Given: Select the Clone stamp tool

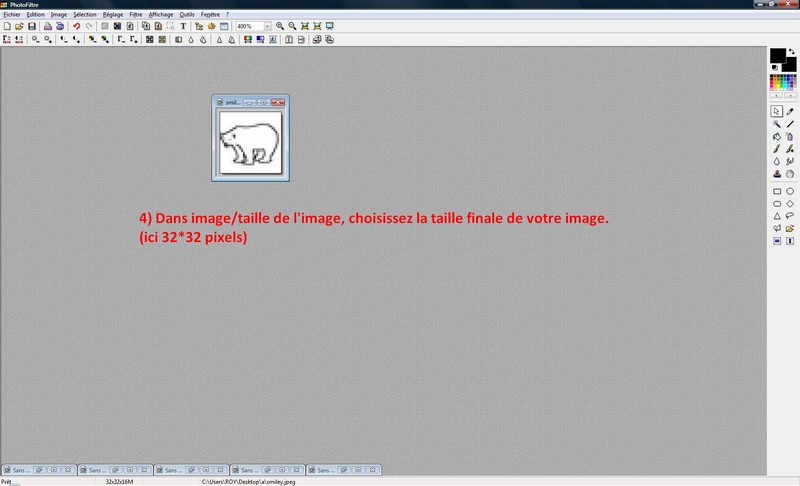Looking at the screenshot, I should 777,174.
